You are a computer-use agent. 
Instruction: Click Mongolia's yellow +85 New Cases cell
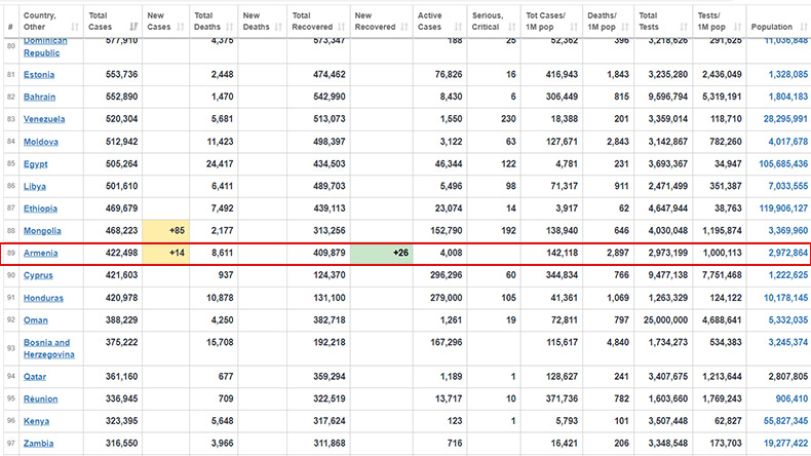pyautogui.click(x=166, y=231)
